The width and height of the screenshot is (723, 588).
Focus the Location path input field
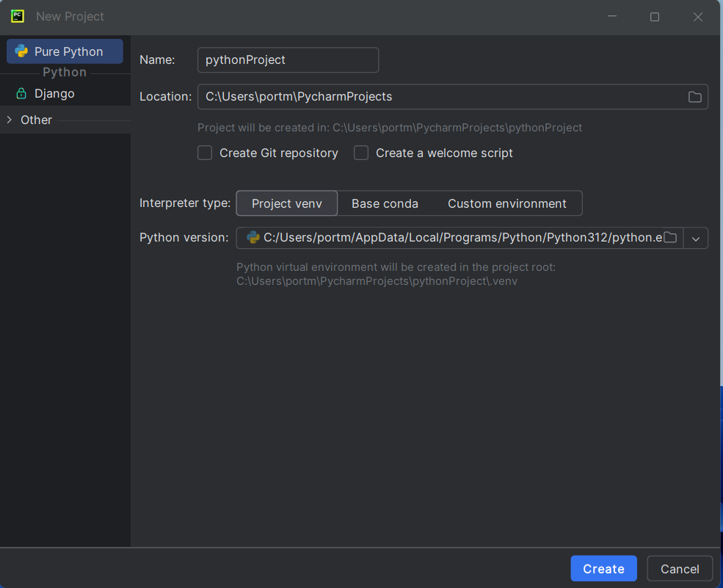[x=453, y=97]
